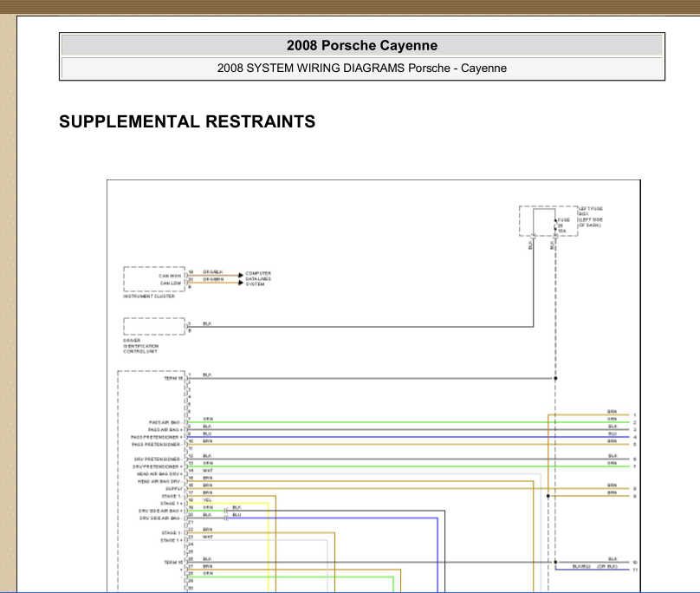Viewport: 700px width, 593px height.
Task: Click the "DRV PRETENSIONER -" pin label
Action: (158, 459)
